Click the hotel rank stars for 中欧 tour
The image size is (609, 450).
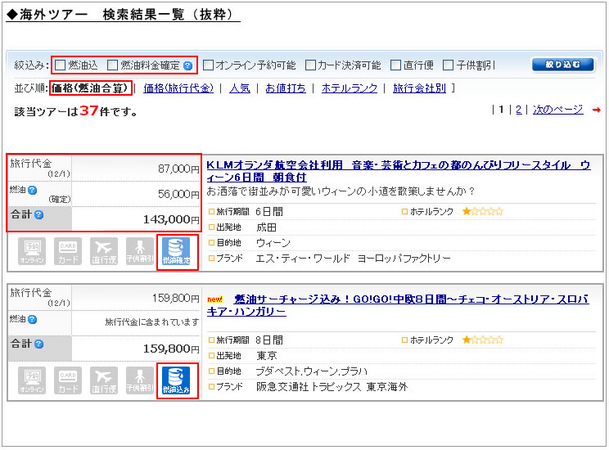483,340
